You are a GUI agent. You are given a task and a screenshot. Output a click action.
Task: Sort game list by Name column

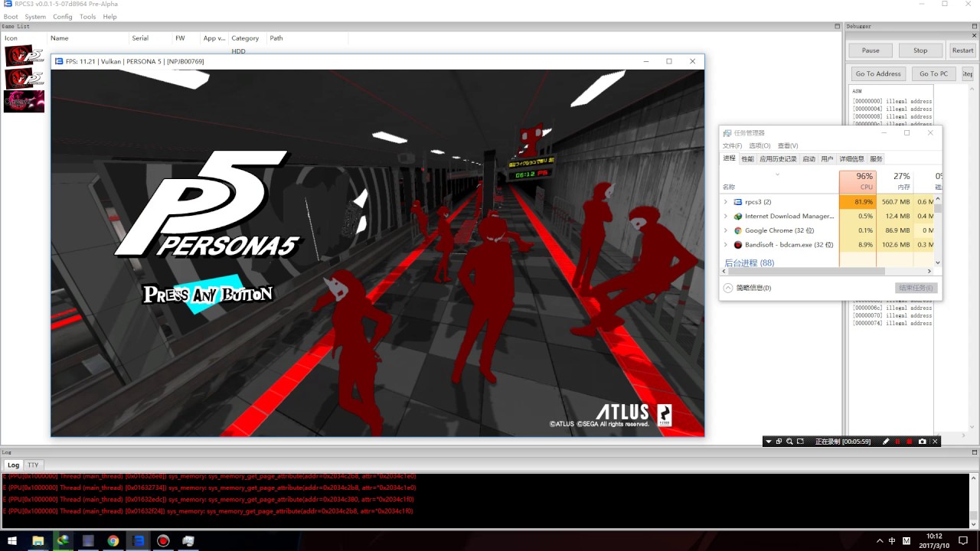(88, 38)
